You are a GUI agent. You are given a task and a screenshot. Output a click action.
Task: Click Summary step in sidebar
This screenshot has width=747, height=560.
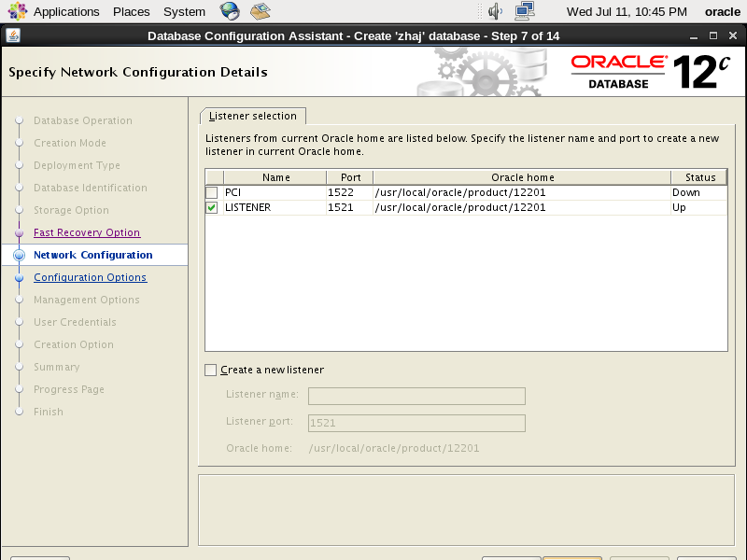(x=56, y=367)
